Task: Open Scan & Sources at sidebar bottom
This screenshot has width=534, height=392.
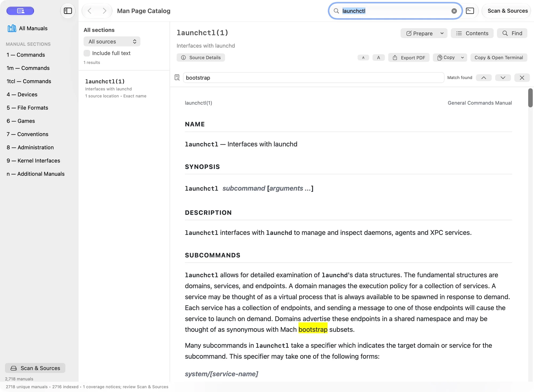Action: [35, 368]
